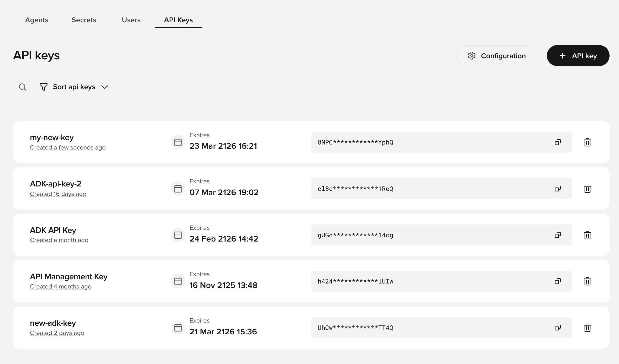The height and width of the screenshot is (364, 619).
Task: Copy the ADK-api-key-2 key value
Action: [x=558, y=189]
